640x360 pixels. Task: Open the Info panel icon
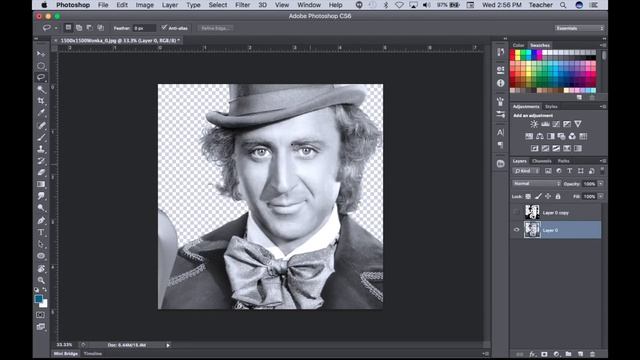500,83
